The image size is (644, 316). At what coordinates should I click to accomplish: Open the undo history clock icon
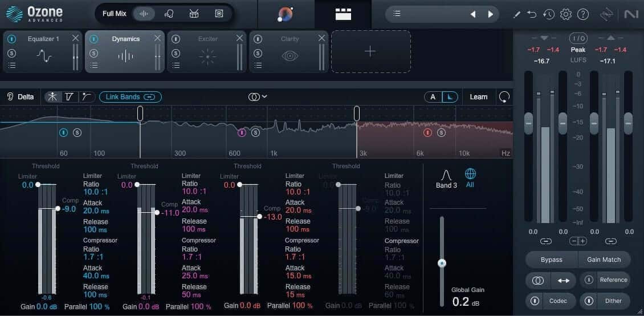(x=548, y=14)
